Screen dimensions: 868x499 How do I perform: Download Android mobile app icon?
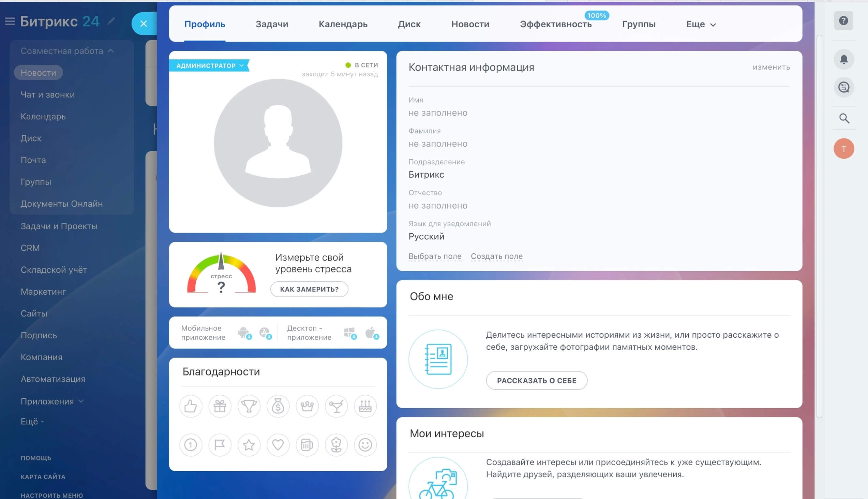(244, 333)
